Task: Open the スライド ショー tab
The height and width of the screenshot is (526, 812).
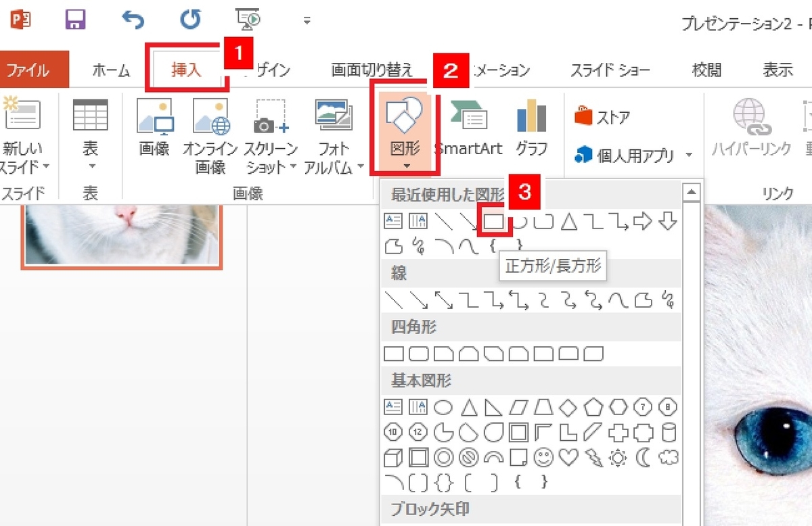Action: 610,70
